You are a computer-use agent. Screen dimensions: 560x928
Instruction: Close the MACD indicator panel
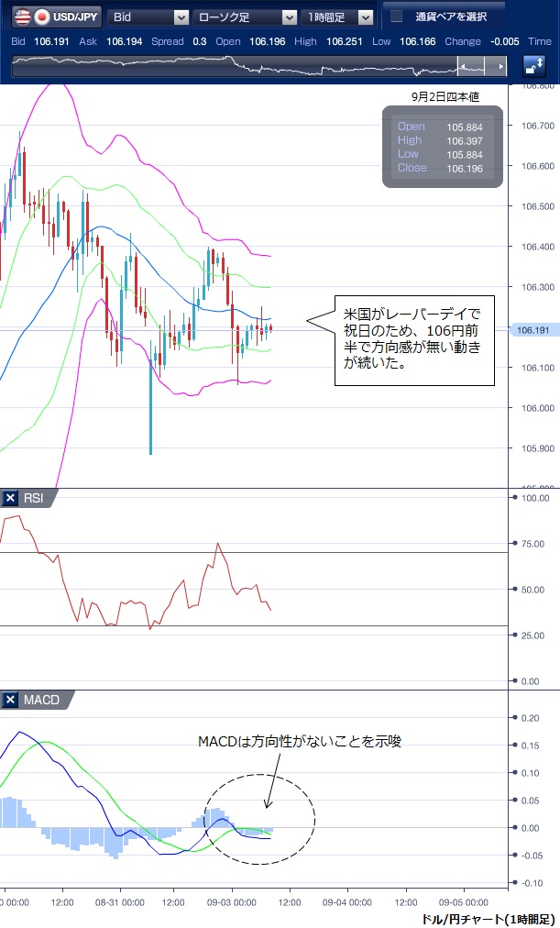tap(11, 700)
